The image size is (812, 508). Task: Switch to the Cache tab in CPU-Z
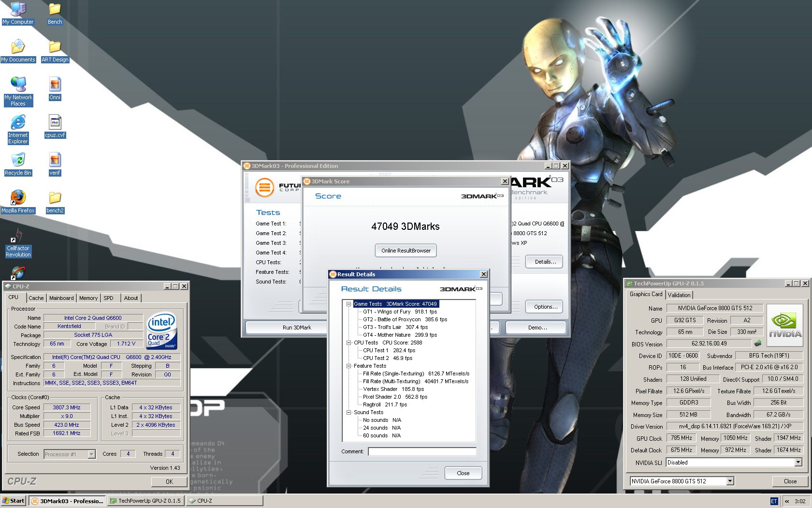pos(36,298)
